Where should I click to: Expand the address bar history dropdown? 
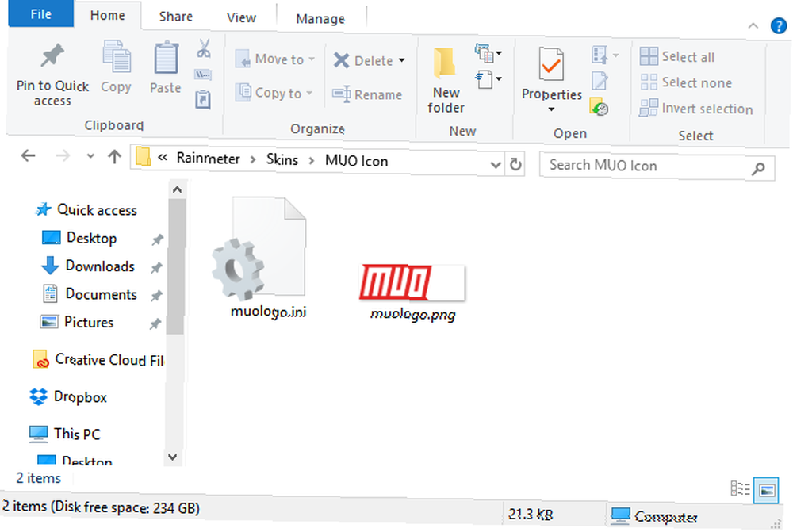[x=496, y=164]
